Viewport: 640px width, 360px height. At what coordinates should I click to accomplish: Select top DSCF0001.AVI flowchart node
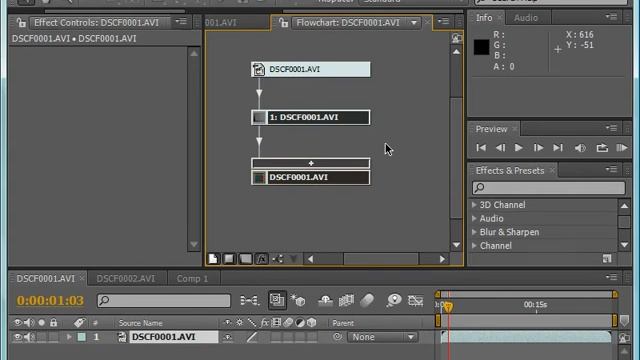point(311,69)
